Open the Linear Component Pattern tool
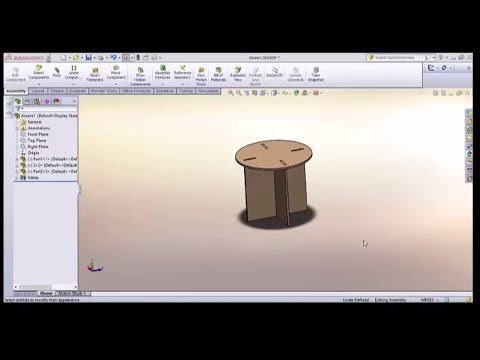 pos(73,73)
